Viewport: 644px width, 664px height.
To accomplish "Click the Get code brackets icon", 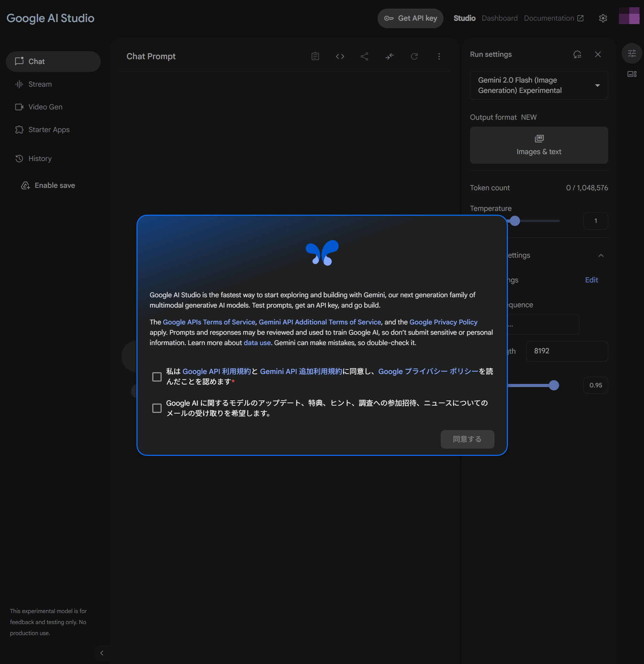I will point(340,56).
